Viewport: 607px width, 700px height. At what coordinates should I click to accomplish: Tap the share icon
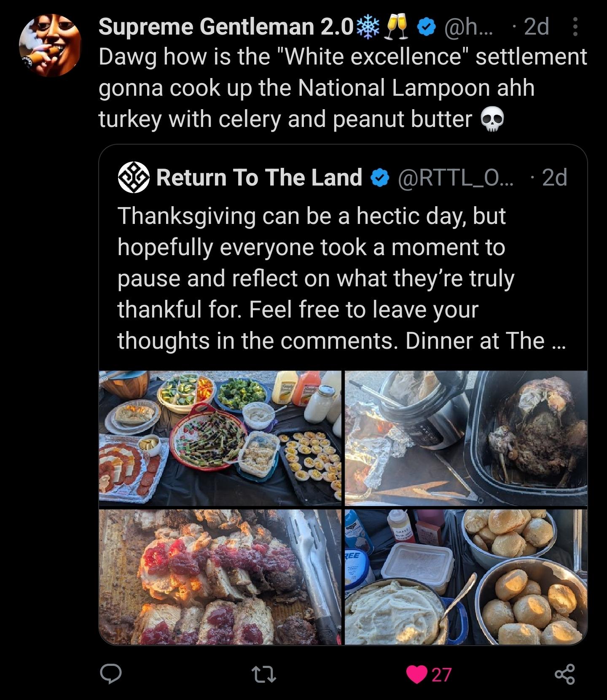pyautogui.click(x=564, y=674)
